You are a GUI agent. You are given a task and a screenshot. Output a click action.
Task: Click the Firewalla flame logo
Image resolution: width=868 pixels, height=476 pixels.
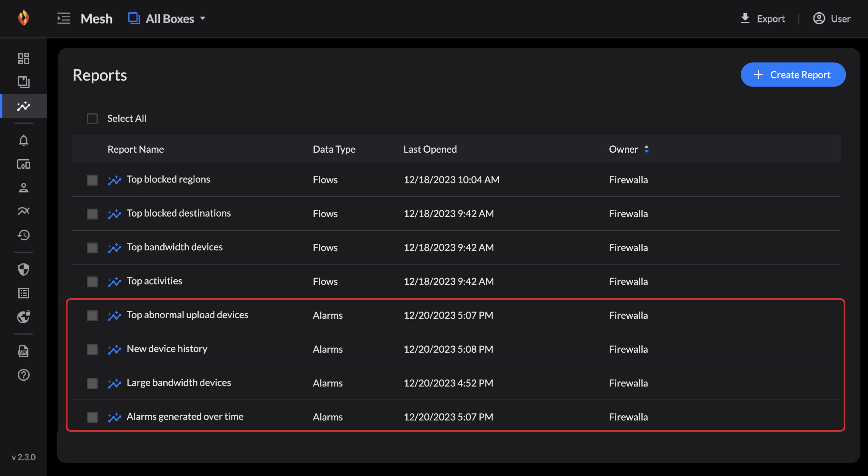click(x=24, y=18)
